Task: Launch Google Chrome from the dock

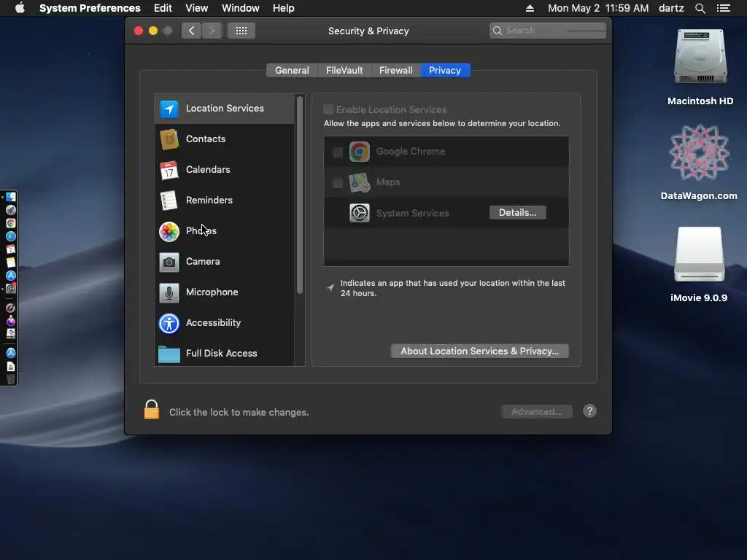Action: point(10,223)
